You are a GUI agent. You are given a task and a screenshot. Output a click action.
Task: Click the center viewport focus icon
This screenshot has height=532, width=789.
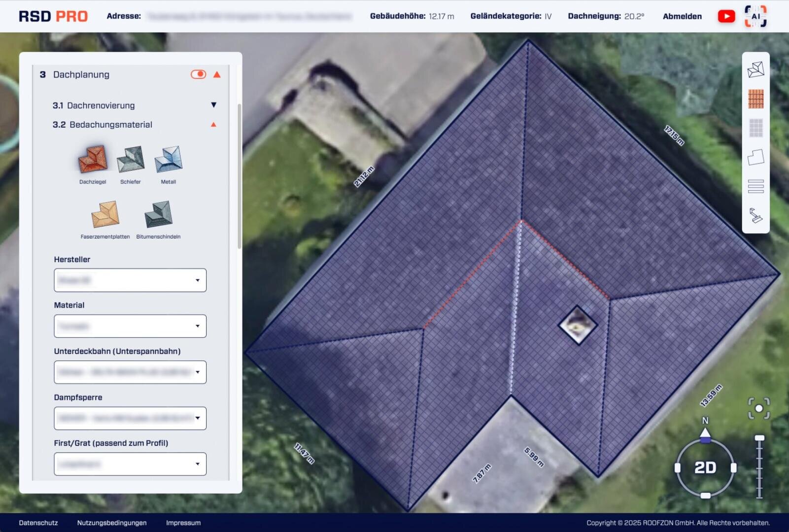(x=760, y=408)
